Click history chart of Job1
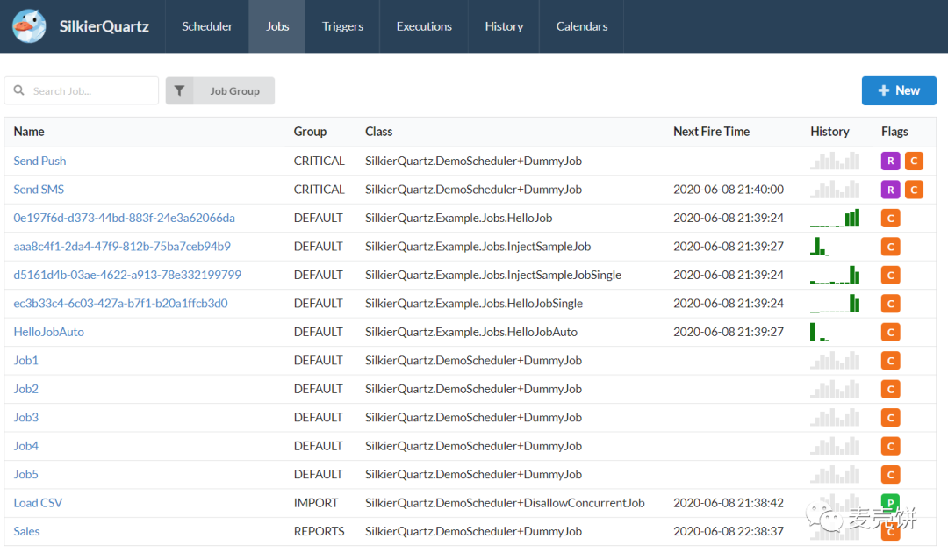The image size is (948, 560). point(835,361)
